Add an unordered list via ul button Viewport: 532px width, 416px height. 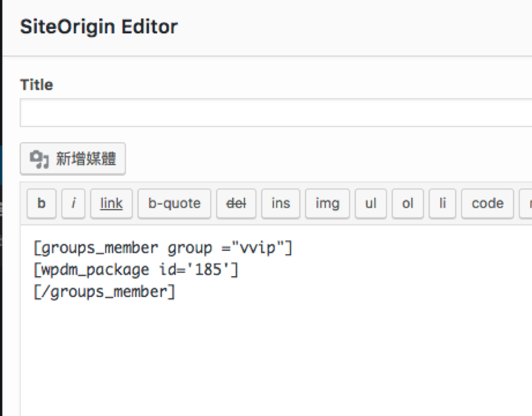click(371, 203)
